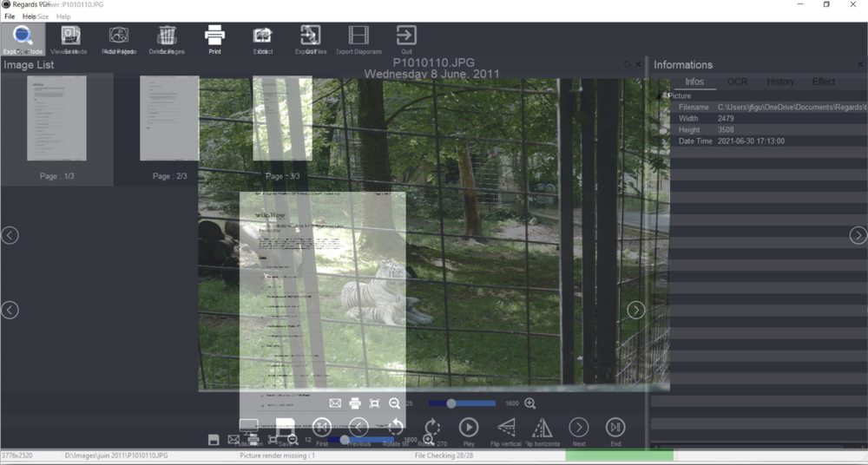868x465 pixels.
Task: Click the magnifier Explorer Mode toolbar icon
Action: click(23, 36)
